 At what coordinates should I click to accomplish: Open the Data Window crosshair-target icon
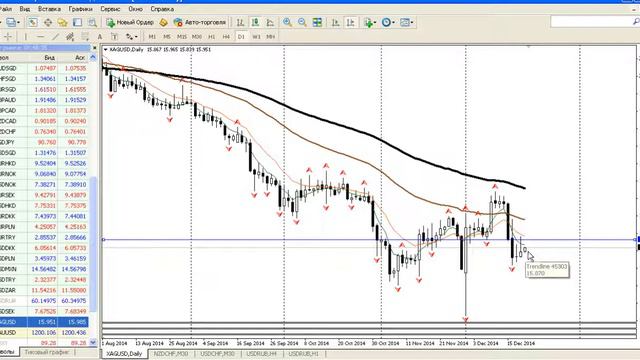[x=48, y=22]
